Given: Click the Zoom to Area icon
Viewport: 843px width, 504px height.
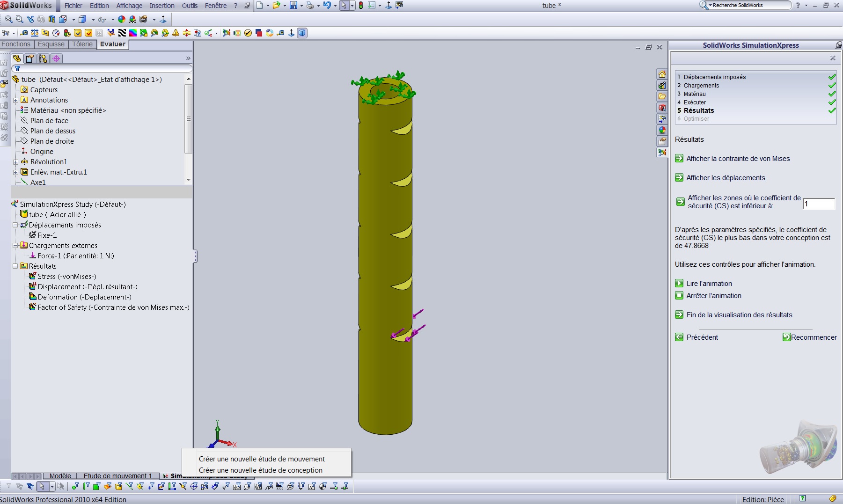Looking at the screenshot, I should (x=19, y=19).
